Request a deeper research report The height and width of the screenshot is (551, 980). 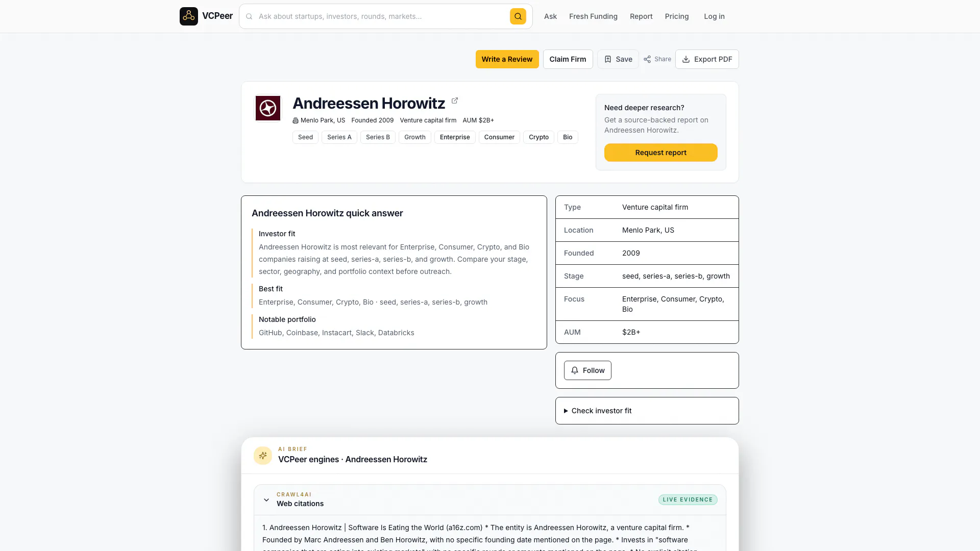(660, 153)
